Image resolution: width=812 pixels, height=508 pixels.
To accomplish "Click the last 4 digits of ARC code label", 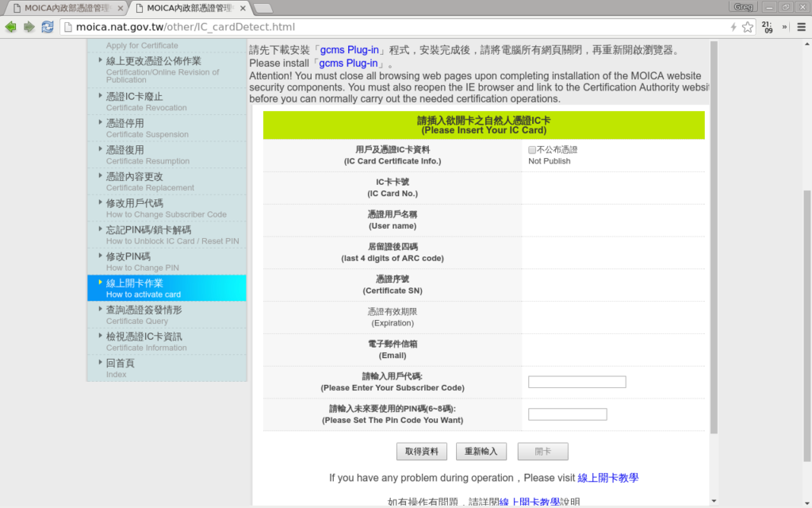I will 393,258.
